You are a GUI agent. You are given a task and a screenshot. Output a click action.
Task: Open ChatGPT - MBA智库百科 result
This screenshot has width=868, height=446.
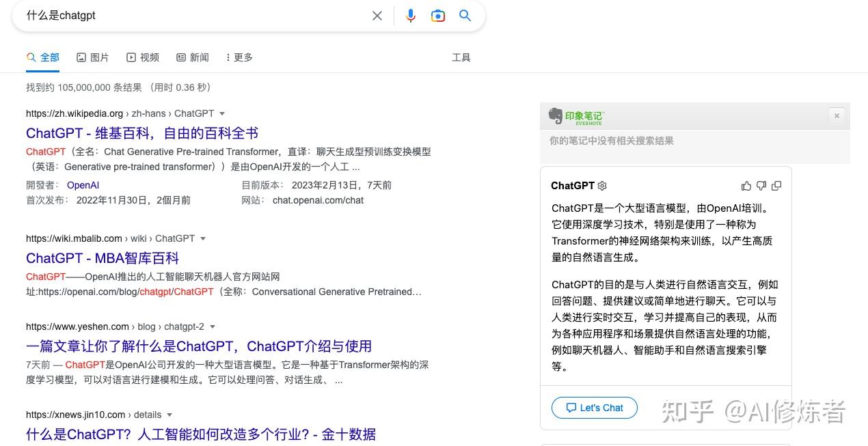click(x=103, y=258)
